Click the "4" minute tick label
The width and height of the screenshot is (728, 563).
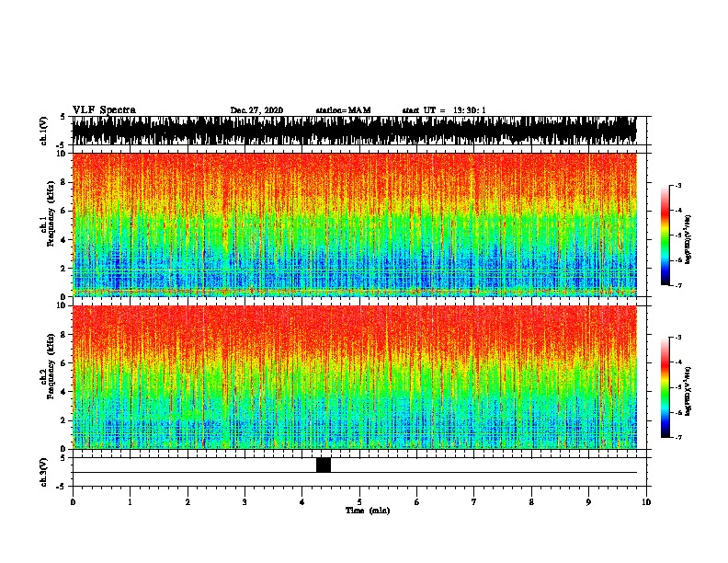click(x=302, y=502)
